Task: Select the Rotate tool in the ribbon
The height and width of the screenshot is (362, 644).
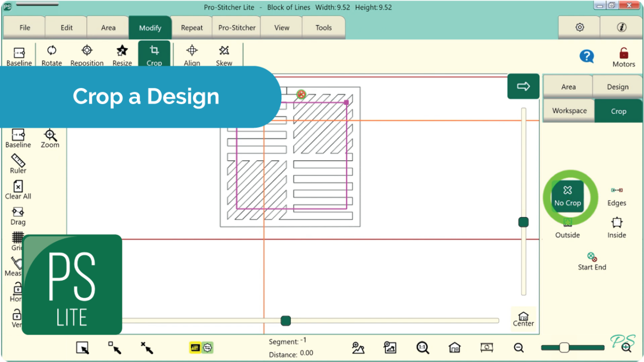Action: tap(52, 55)
